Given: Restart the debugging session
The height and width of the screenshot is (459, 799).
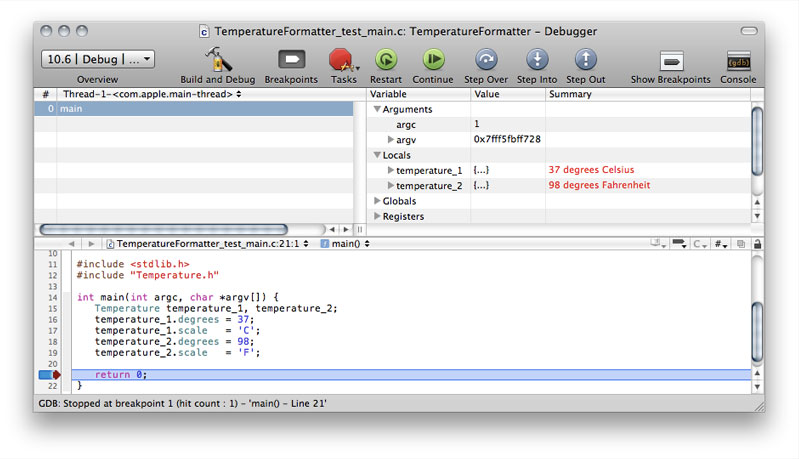Looking at the screenshot, I should coord(386,60).
